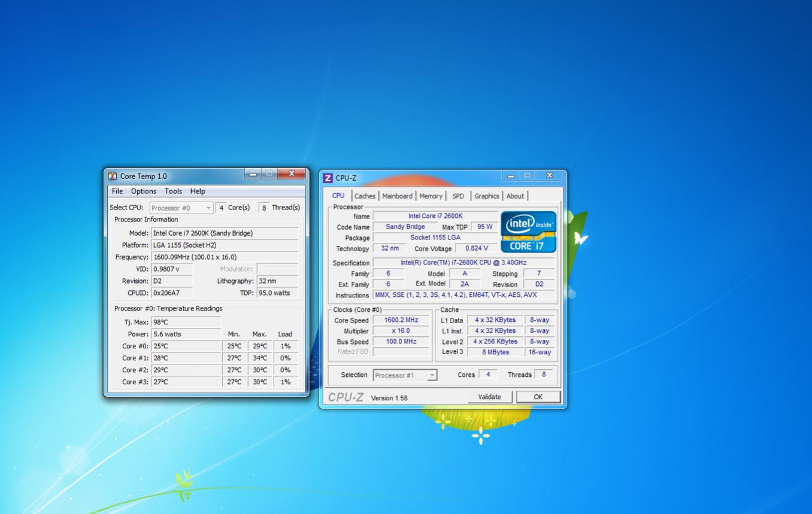Click the Technology value 32 nm in CPU-Z
812x514 pixels.
(x=390, y=248)
